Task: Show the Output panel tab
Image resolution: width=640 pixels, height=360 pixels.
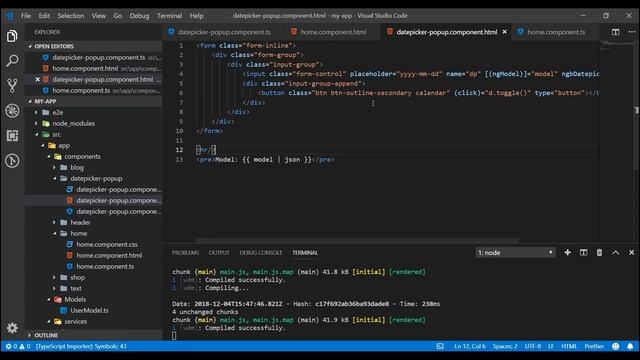Action: [x=219, y=253]
